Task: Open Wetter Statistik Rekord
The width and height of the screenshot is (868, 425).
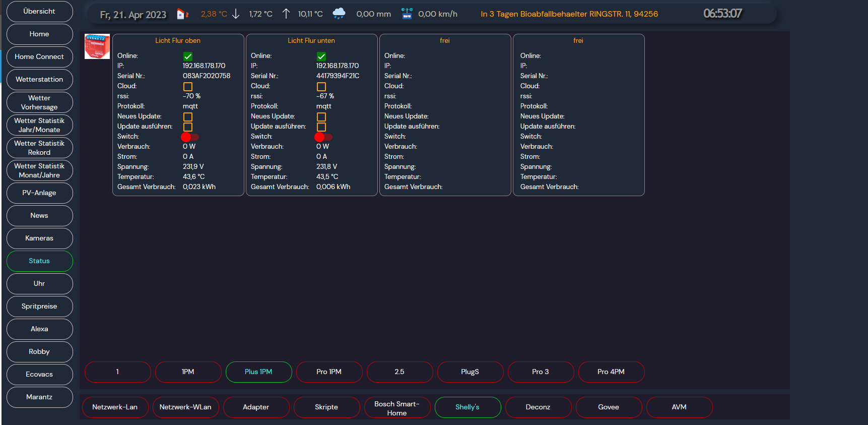Action: point(39,148)
